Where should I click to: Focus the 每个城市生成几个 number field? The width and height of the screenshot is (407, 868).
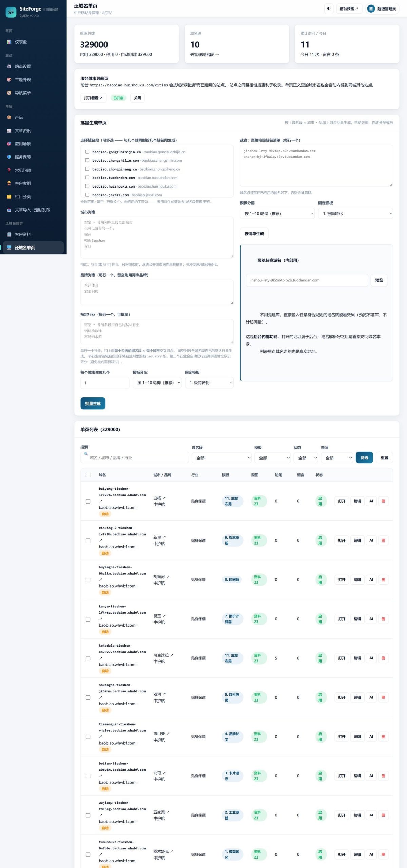[x=105, y=383]
